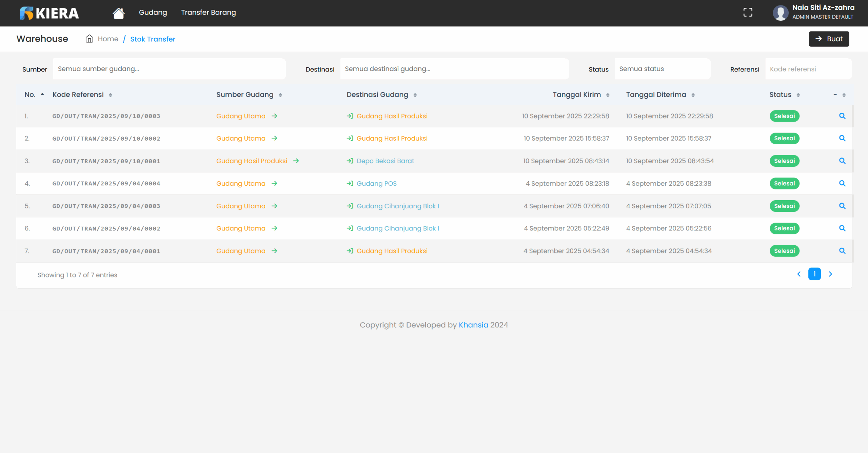The width and height of the screenshot is (868, 453).
Task: Open the Destinasi gudang dropdown
Action: (454, 69)
